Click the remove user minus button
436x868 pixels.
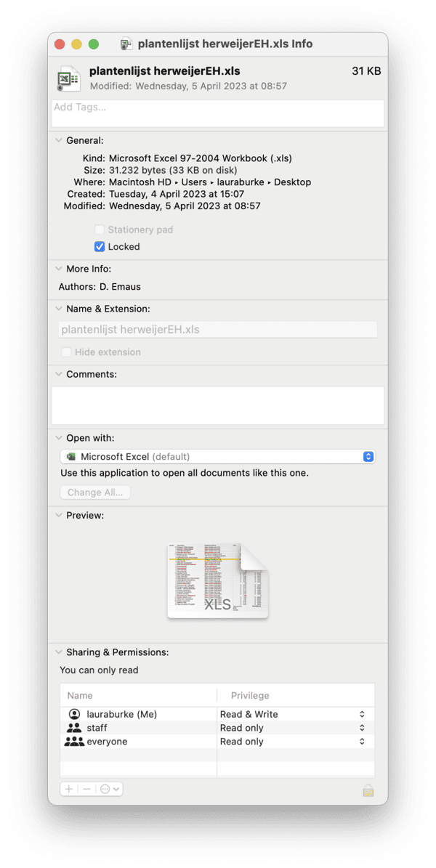tap(86, 788)
